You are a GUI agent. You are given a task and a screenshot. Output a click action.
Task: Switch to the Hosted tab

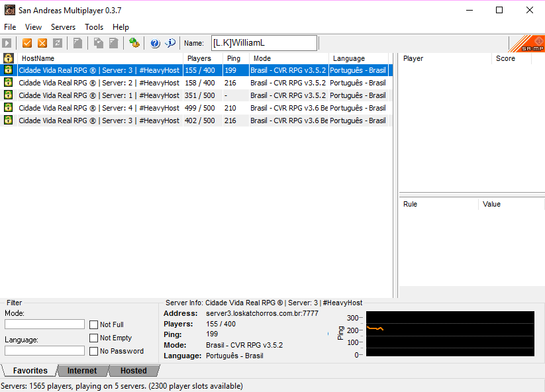pyautogui.click(x=134, y=370)
